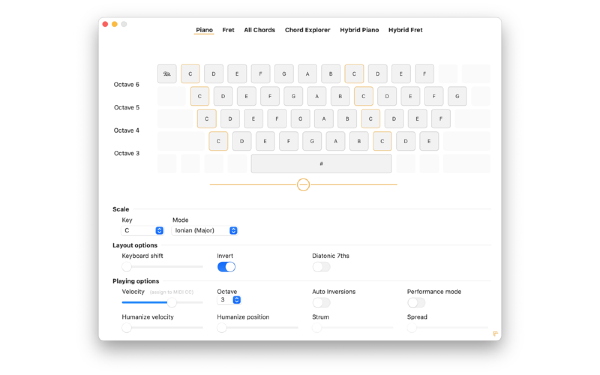Tap the A key in the top keyboard row
The image size is (600, 375).
307,74
